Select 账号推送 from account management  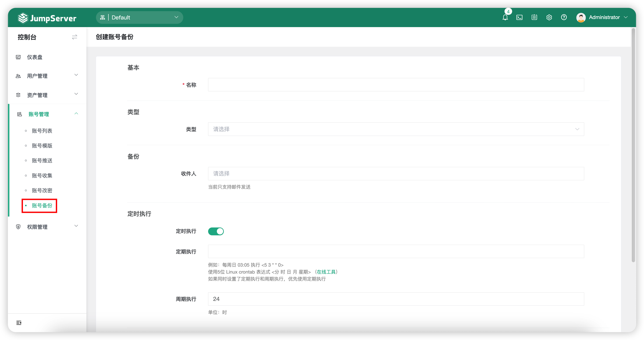tap(42, 160)
